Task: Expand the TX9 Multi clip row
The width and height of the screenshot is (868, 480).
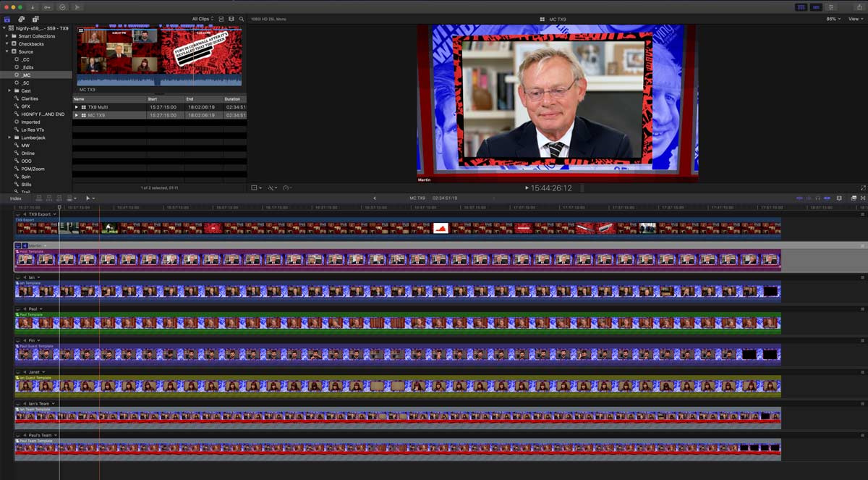Action: [77, 107]
